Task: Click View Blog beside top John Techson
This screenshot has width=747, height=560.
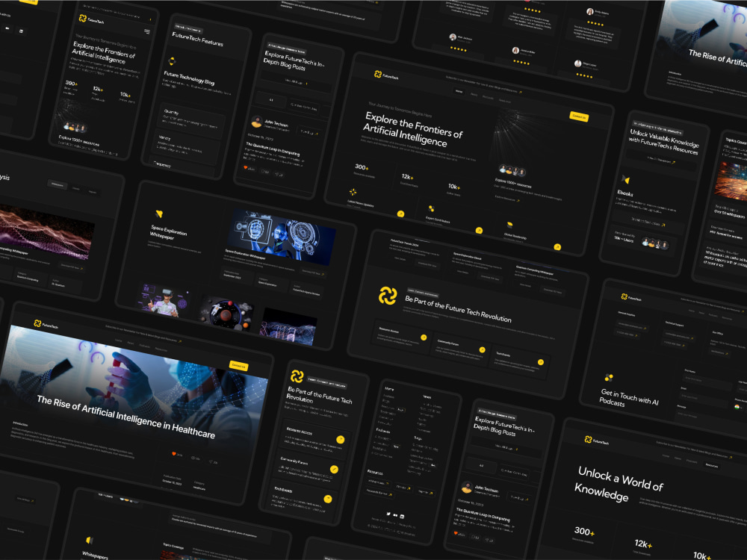Action: coord(309,132)
